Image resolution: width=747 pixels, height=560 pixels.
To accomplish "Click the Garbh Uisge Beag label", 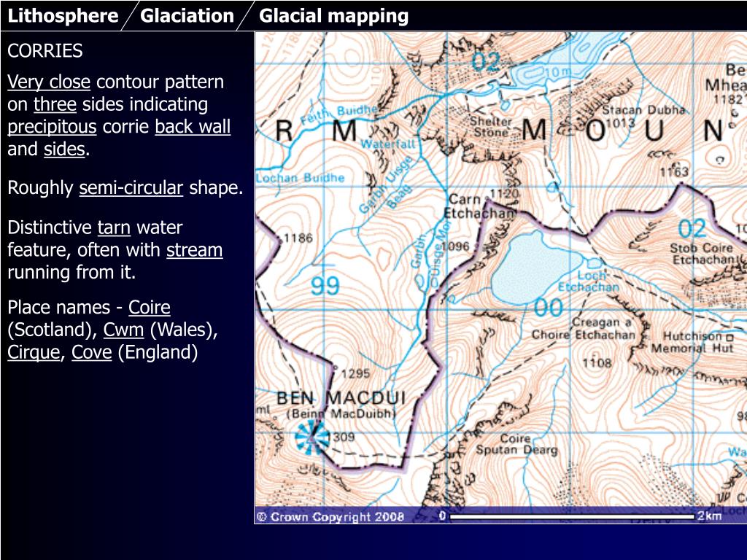I will tap(386, 184).
